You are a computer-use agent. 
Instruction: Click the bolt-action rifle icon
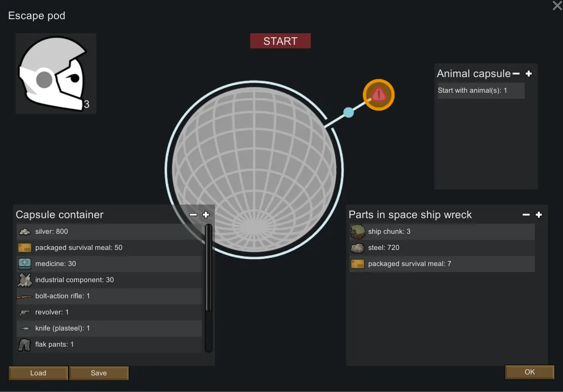[x=25, y=296]
